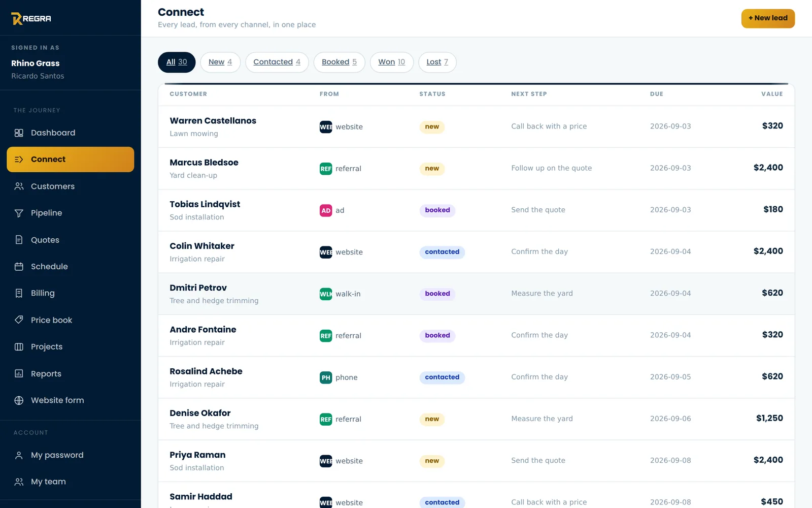Viewport: 812px width, 508px height.
Task: Show Won leads tab
Action: (x=391, y=62)
